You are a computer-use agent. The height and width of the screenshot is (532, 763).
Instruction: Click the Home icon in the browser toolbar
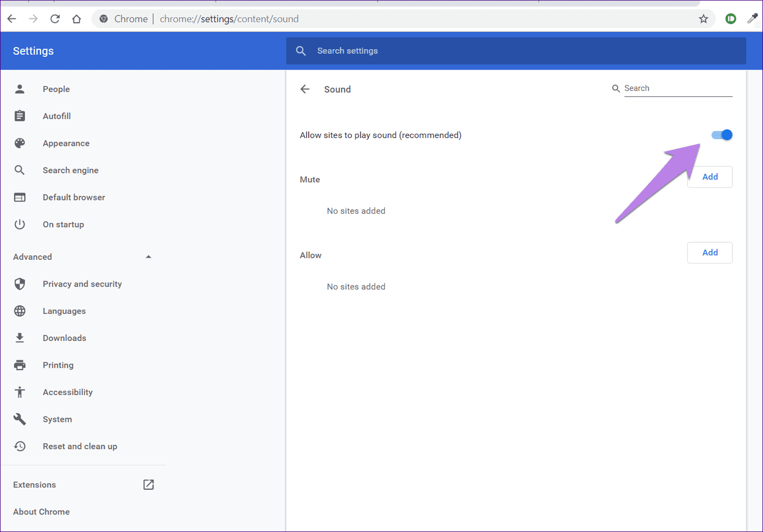[x=76, y=18]
